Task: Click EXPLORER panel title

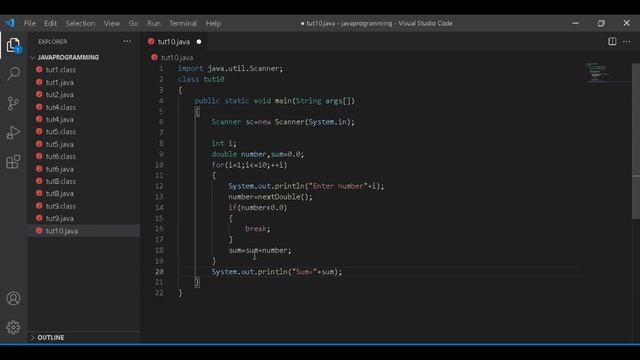Action: point(53,42)
